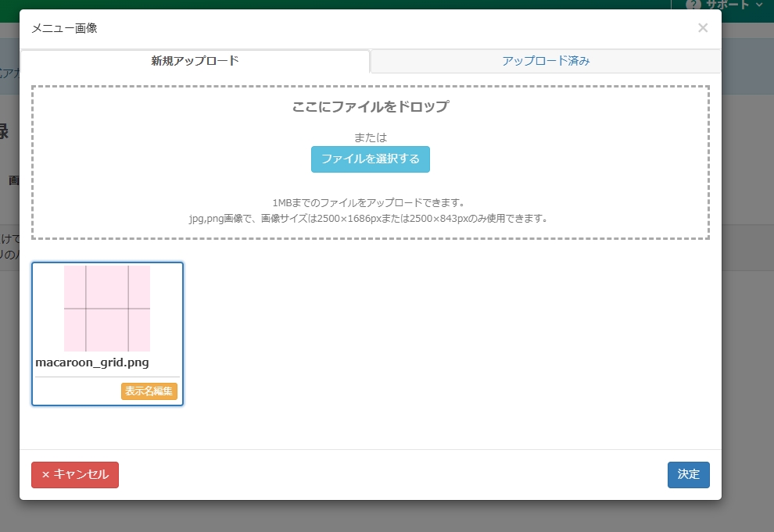The height and width of the screenshot is (532, 774).
Task: Click the 1MB file size limit note
Action: [370, 202]
